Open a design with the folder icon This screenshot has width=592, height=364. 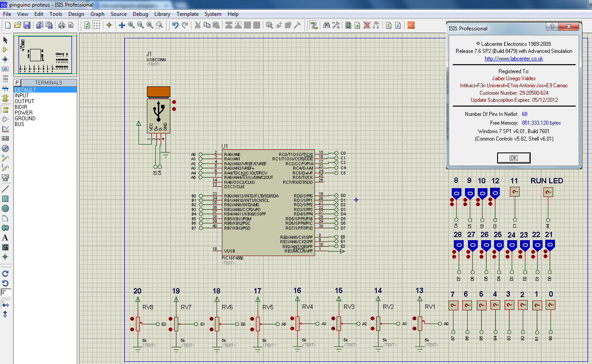(18, 25)
